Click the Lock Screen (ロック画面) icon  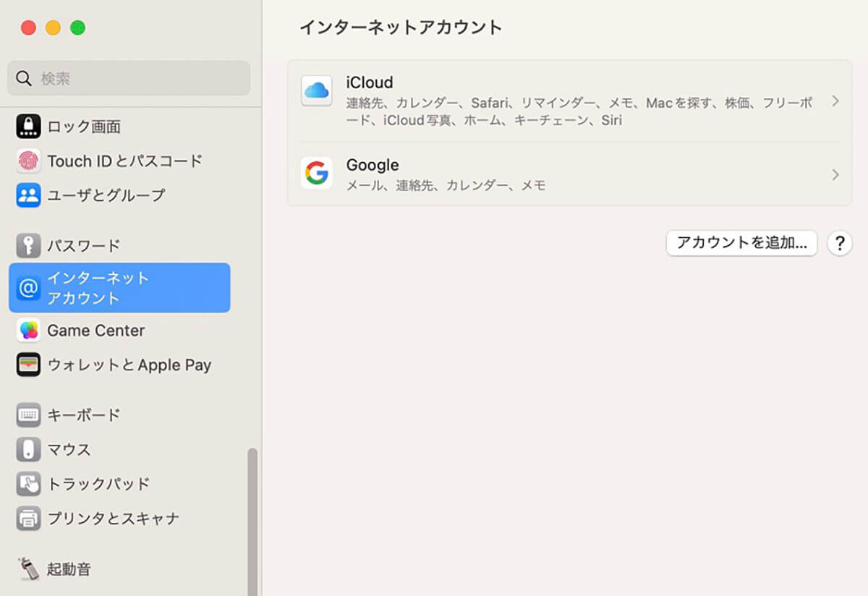click(28, 127)
